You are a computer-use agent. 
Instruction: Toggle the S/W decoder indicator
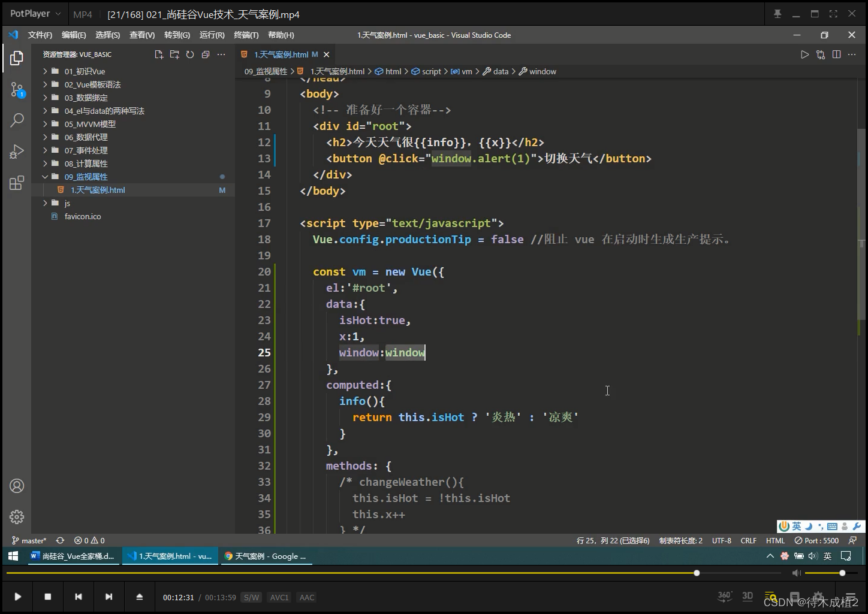click(x=251, y=597)
